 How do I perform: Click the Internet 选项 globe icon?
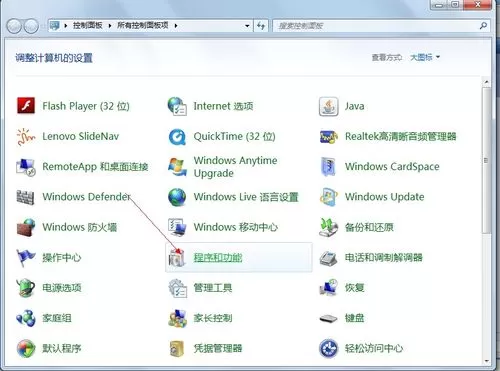177,106
